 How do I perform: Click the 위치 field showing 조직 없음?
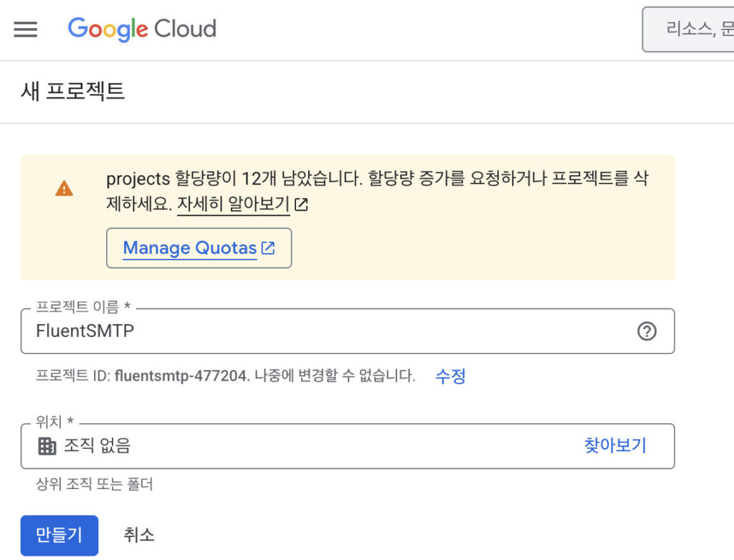pyautogui.click(x=348, y=446)
